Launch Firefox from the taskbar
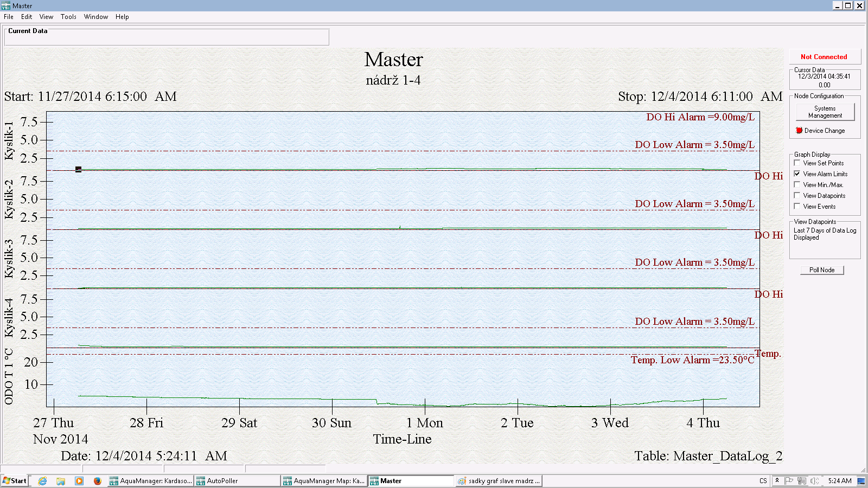 pyautogui.click(x=98, y=481)
